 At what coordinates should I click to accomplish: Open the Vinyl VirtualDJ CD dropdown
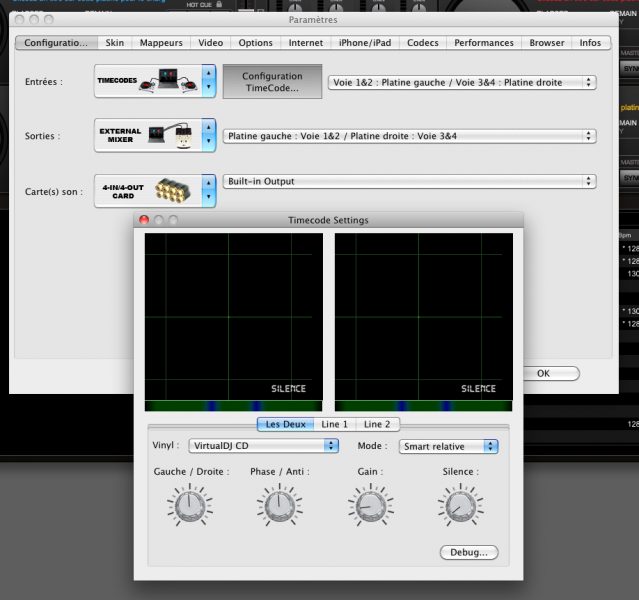[x=263, y=446]
